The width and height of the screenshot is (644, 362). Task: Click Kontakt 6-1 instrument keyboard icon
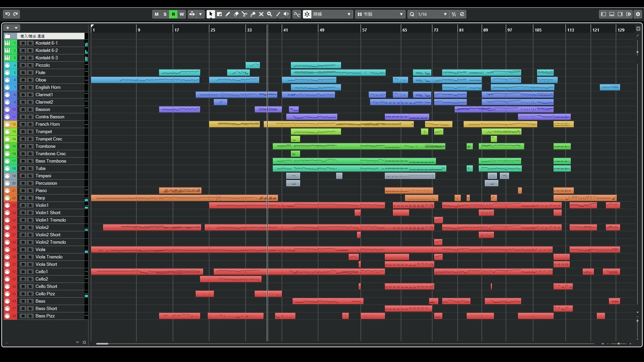coord(7,43)
